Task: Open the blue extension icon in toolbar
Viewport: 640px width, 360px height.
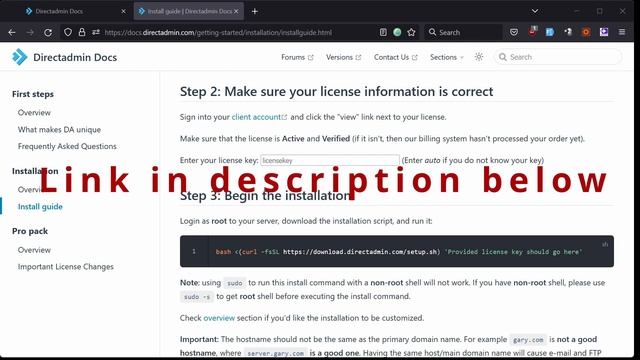Action: [550, 32]
